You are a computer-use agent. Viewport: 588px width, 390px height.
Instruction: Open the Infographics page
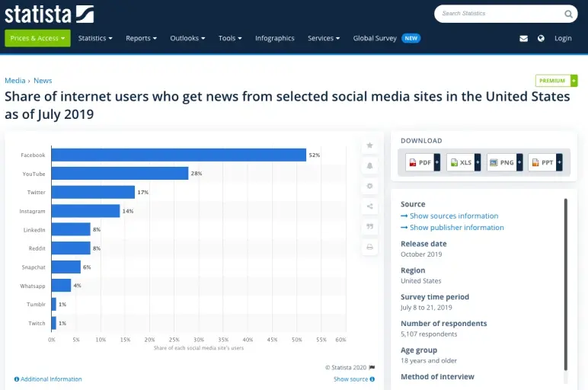[275, 38]
